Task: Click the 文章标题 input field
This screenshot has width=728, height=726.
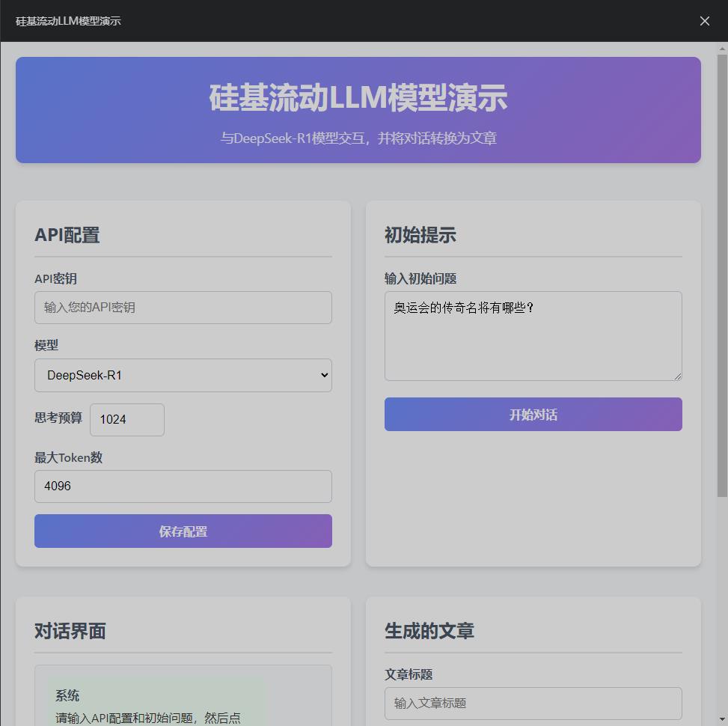Action: [533, 704]
